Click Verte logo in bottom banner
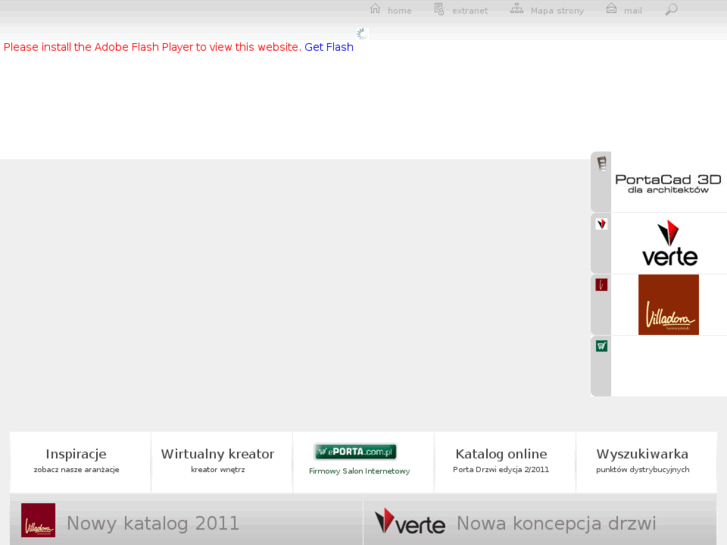The image size is (727, 545). coord(410,521)
